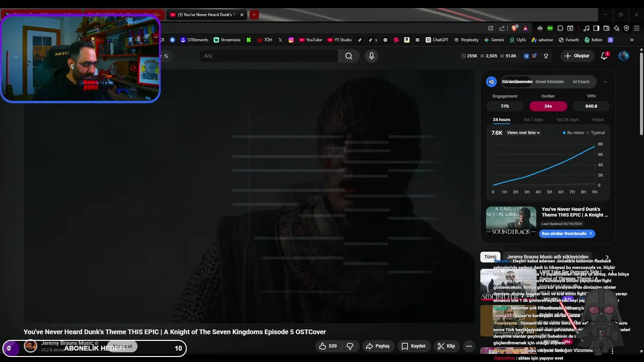This screenshot has width=644, height=362.
Task: Collapse the vidIQ panel chevron
Action: (x=605, y=82)
